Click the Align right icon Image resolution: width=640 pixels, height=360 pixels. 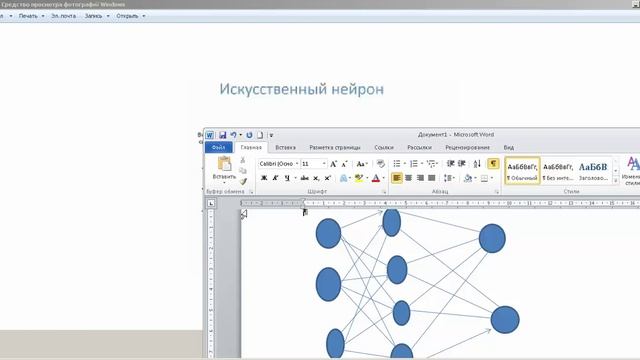[x=420, y=178]
